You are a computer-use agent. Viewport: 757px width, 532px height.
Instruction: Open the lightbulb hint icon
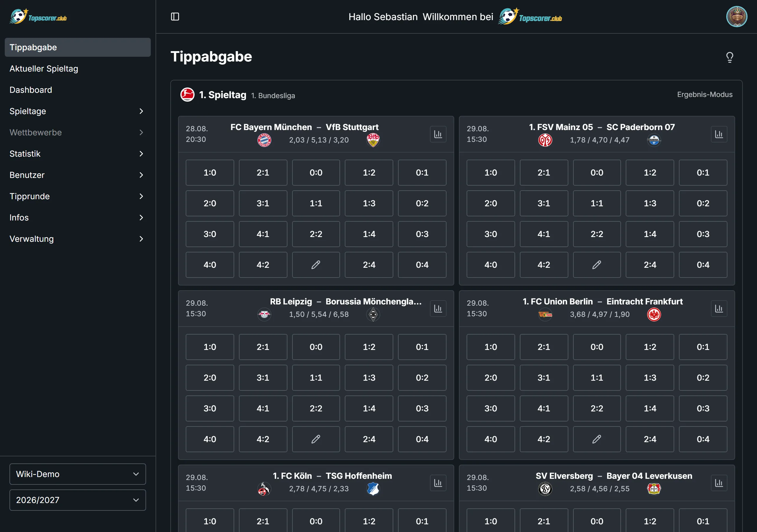pos(729,57)
